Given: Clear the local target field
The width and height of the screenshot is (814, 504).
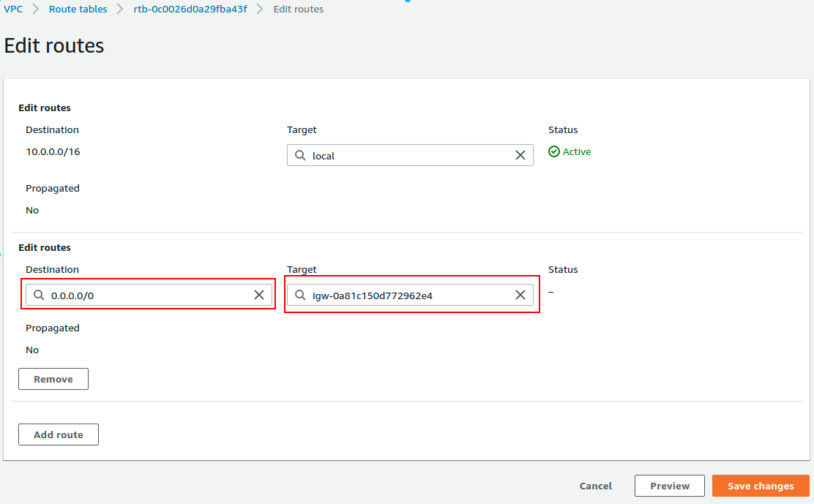Looking at the screenshot, I should tap(520, 155).
